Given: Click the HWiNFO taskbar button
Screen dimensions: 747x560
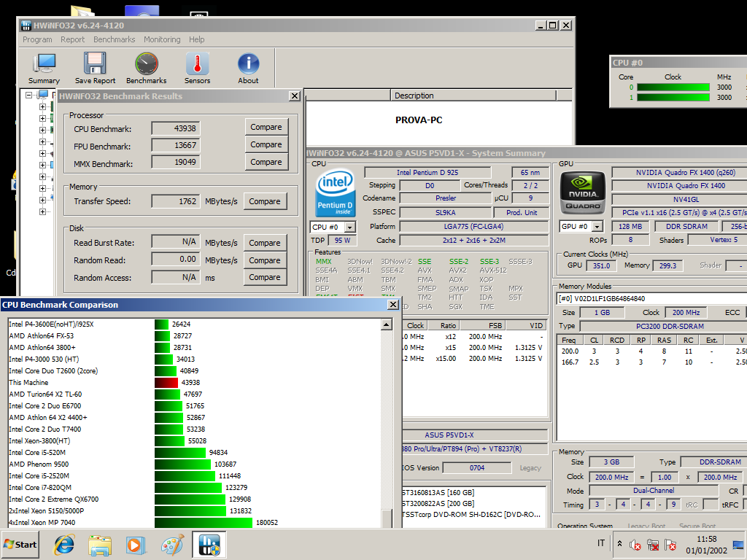Looking at the screenshot, I should click(210, 545).
